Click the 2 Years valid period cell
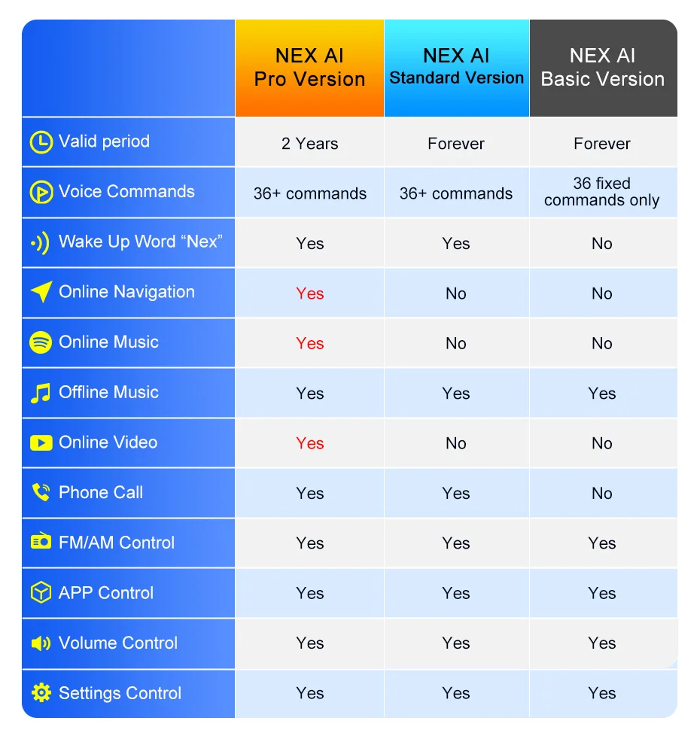The image size is (700, 739). tap(309, 143)
